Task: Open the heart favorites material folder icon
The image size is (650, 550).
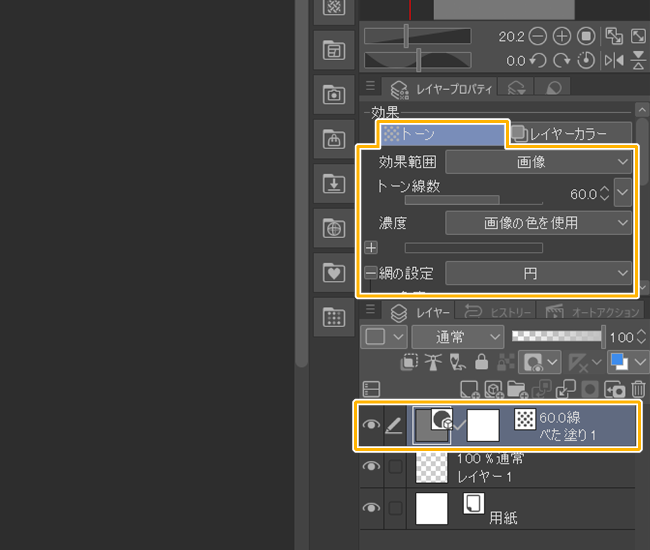Action: pyautogui.click(x=334, y=273)
